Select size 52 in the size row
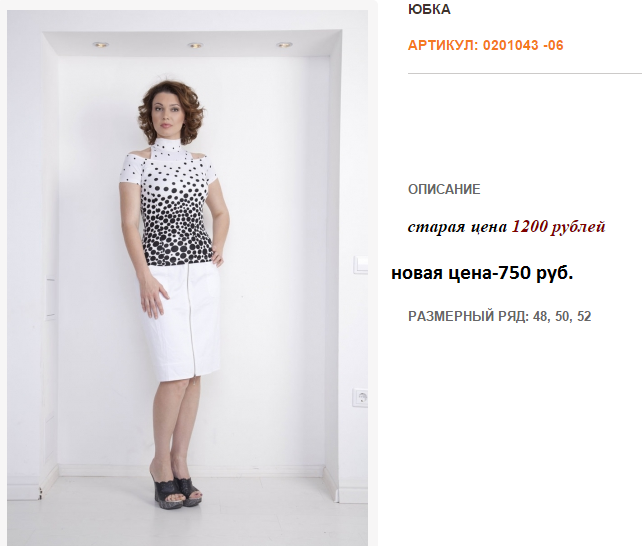This screenshot has height=546, width=642. (x=584, y=316)
